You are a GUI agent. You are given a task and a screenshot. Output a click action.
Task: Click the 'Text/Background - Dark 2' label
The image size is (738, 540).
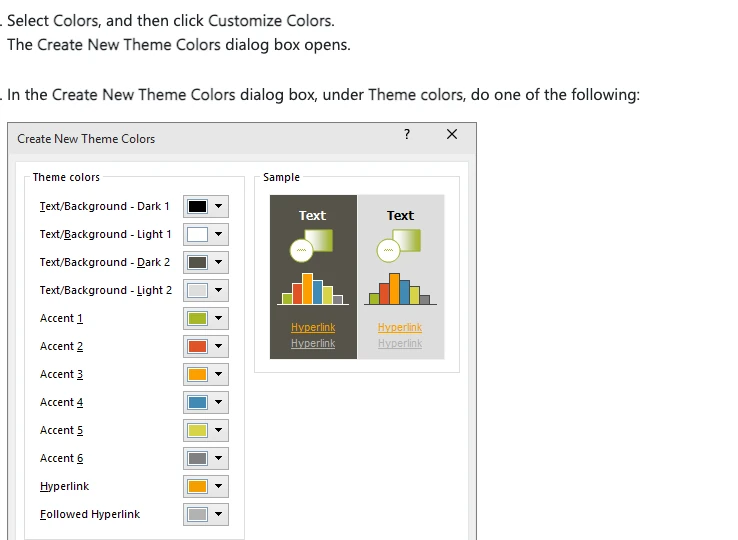105,262
